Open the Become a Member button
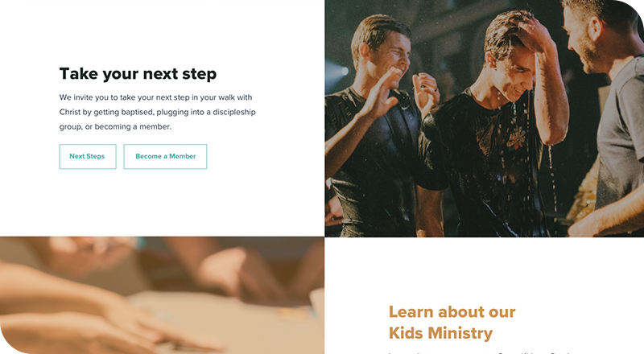The image size is (644, 354). click(x=165, y=156)
